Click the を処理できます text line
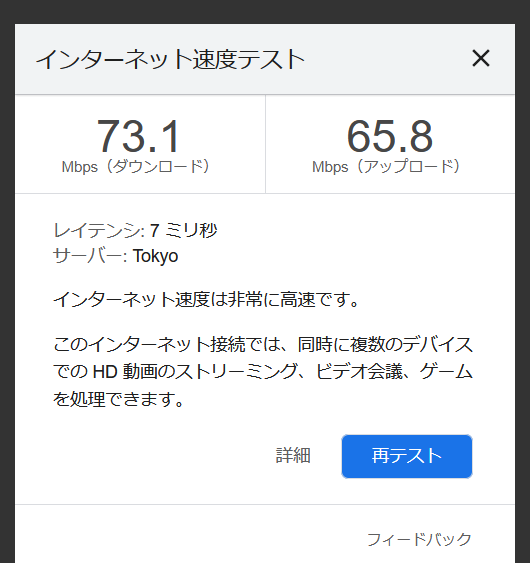530x563 pixels. pos(119,399)
